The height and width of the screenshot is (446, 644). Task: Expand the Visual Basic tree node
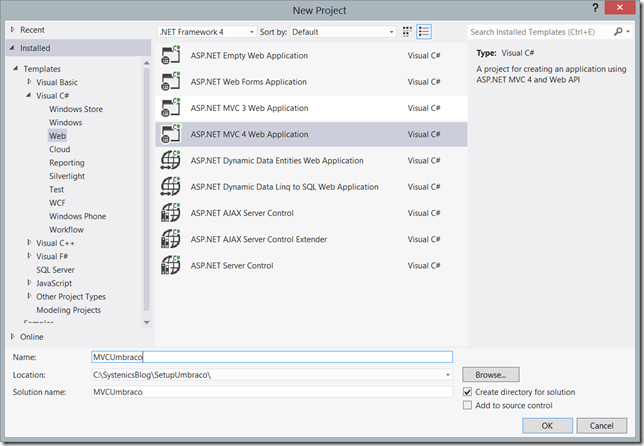point(29,82)
